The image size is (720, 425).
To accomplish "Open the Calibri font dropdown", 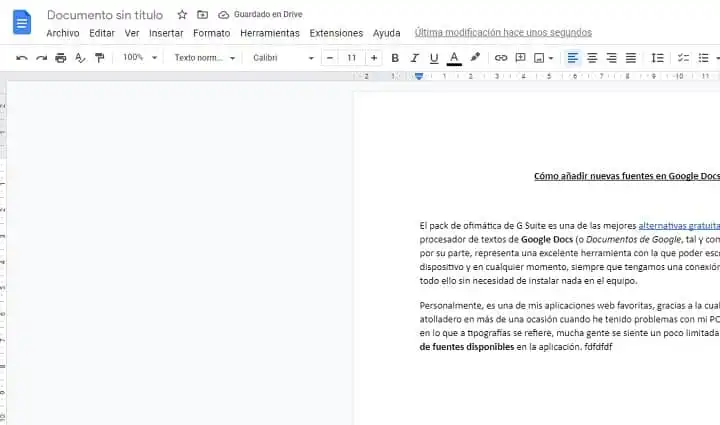I will coord(283,58).
